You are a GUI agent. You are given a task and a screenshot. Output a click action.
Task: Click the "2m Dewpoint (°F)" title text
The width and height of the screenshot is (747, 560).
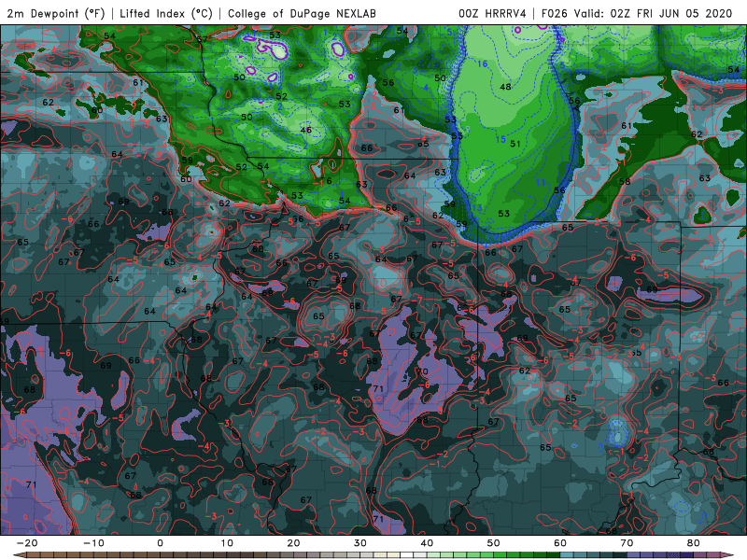click(x=55, y=13)
